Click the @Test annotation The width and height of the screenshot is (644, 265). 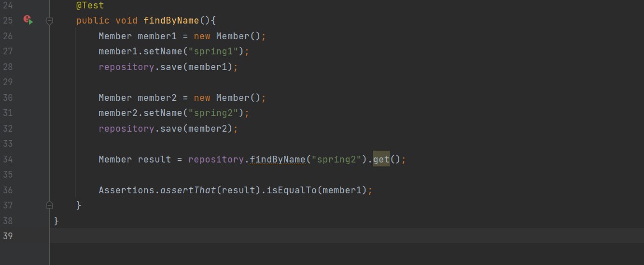tap(90, 6)
